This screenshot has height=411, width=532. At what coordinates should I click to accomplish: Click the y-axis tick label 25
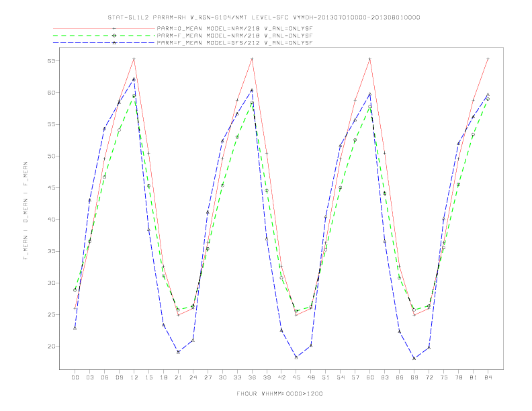51,315
